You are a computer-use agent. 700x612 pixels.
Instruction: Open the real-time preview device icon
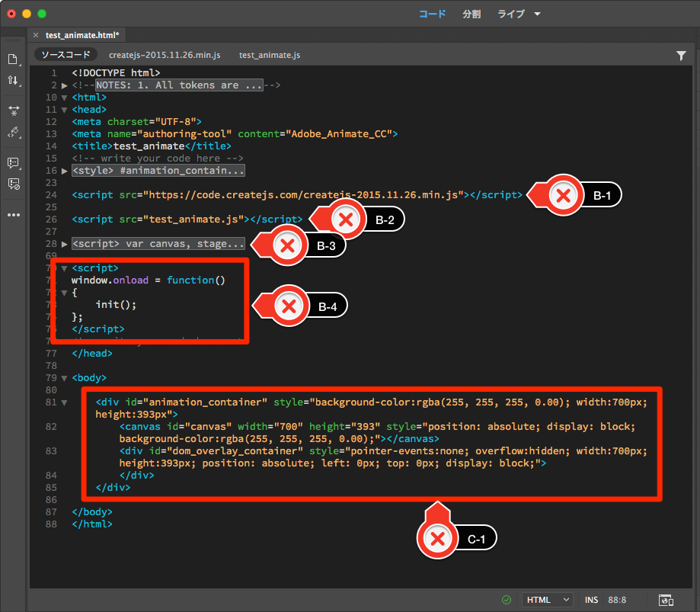point(665,600)
